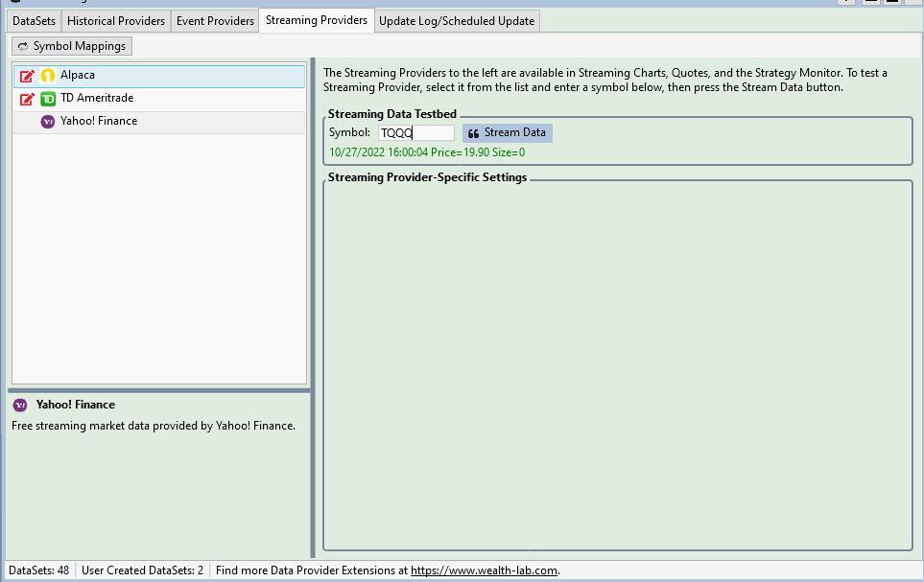Select the TD Ameritrade provider row
The image size is (924, 582).
click(x=159, y=99)
